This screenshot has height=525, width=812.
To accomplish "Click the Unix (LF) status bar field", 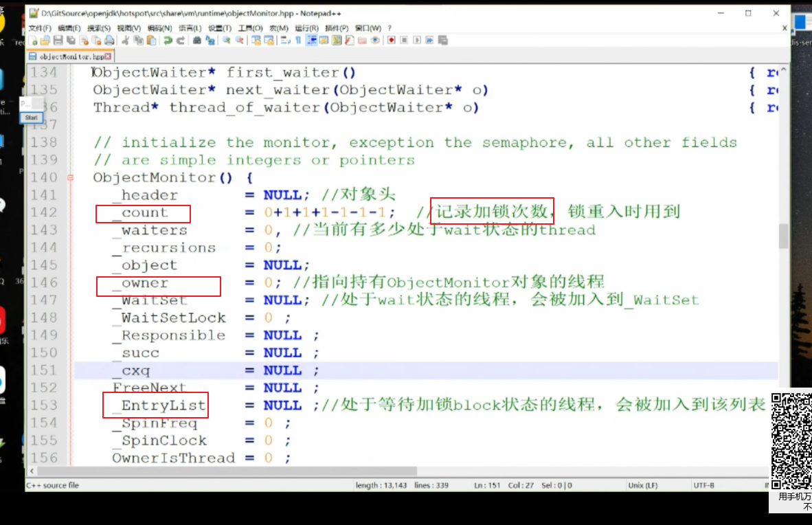I will click(642, 486).
